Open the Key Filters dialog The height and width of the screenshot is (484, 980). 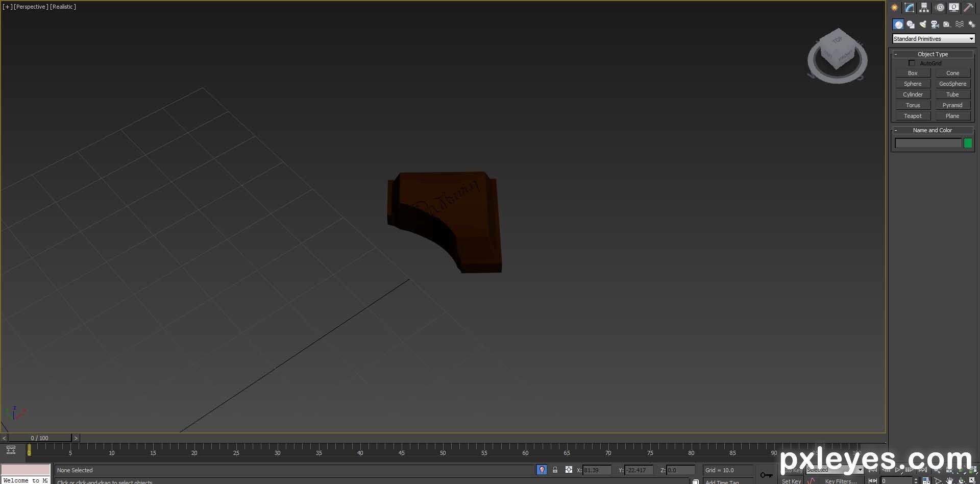(841, 481)
